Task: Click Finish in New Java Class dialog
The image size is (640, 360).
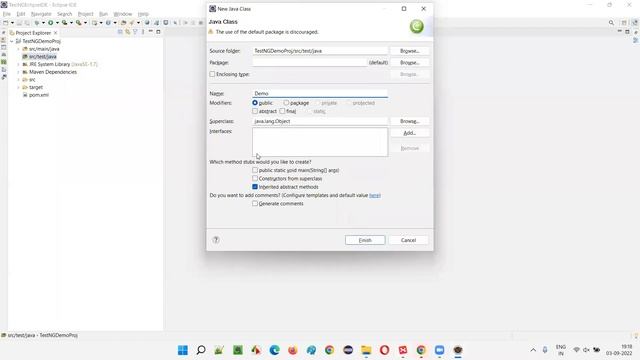Action: pos(365,240)
